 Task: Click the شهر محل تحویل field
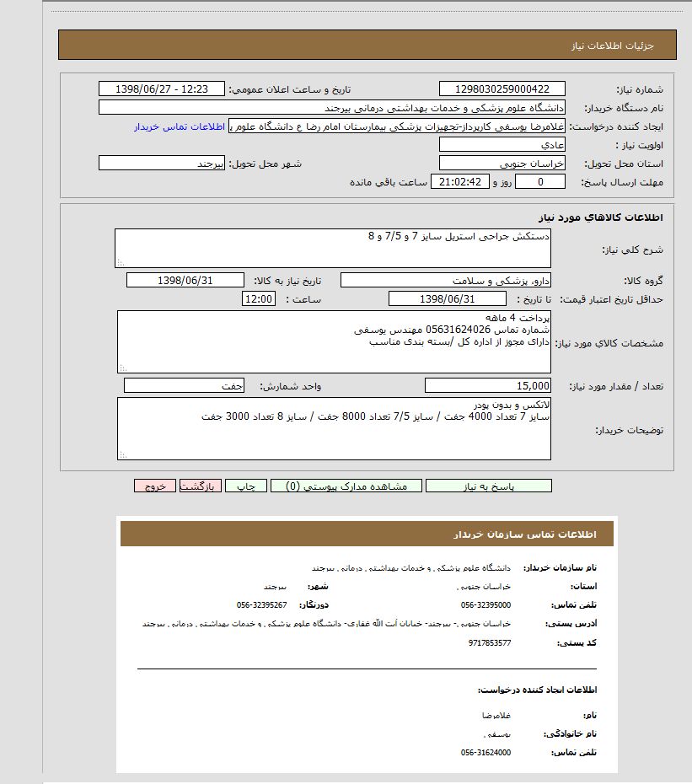tap(162, 164)
